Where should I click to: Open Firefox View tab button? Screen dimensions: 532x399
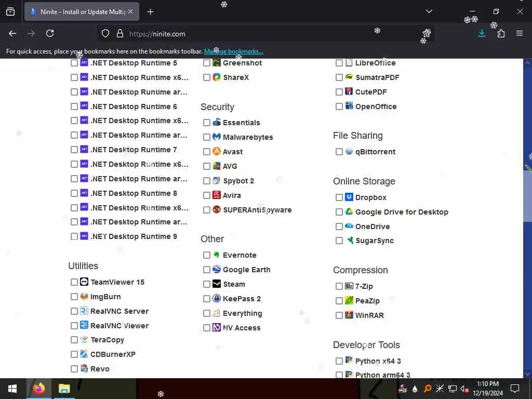[10, 11]
